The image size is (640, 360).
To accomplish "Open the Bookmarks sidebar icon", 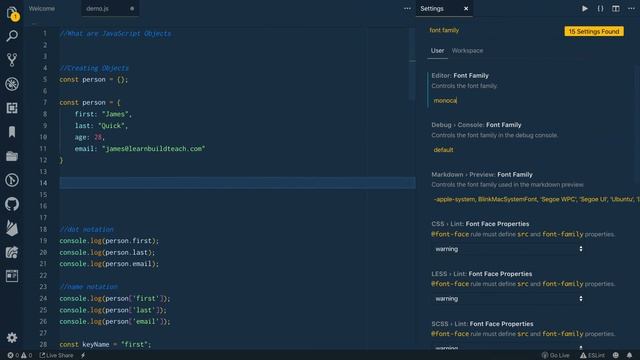I will pyautogui.click(x=12, y=132).
